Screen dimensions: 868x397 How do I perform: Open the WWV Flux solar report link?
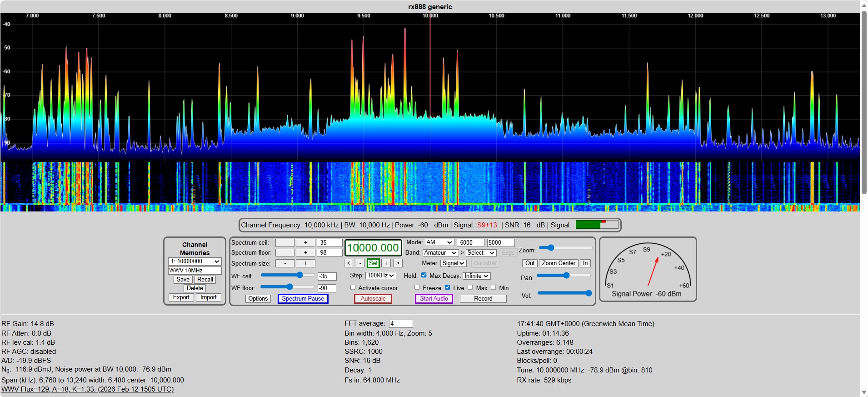click(87, 389)
